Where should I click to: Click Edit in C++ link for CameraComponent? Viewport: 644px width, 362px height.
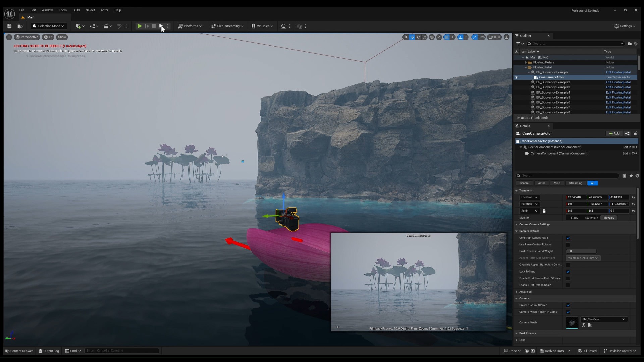(x=630, y=153)
